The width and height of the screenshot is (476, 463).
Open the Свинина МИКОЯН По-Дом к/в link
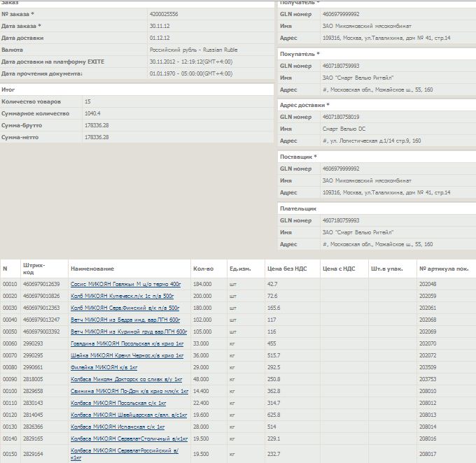coord(129,391)
